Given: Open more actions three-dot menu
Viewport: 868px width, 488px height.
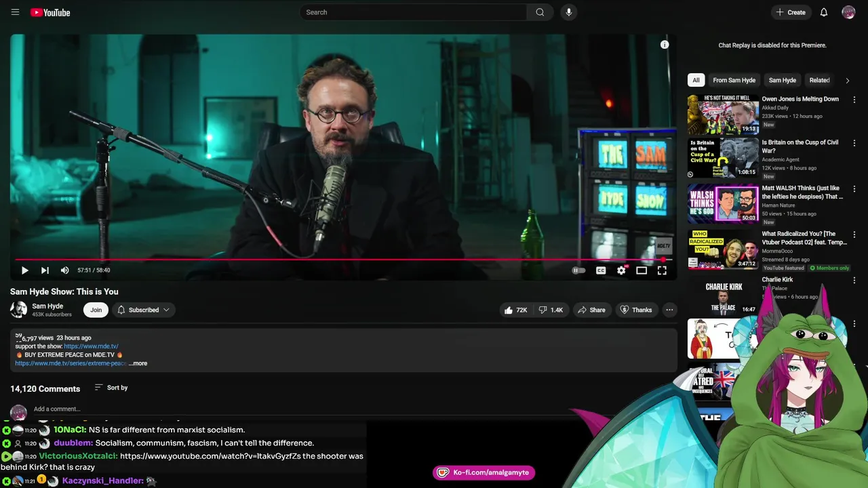Looking at the screenshot, I should click(669, 310).
